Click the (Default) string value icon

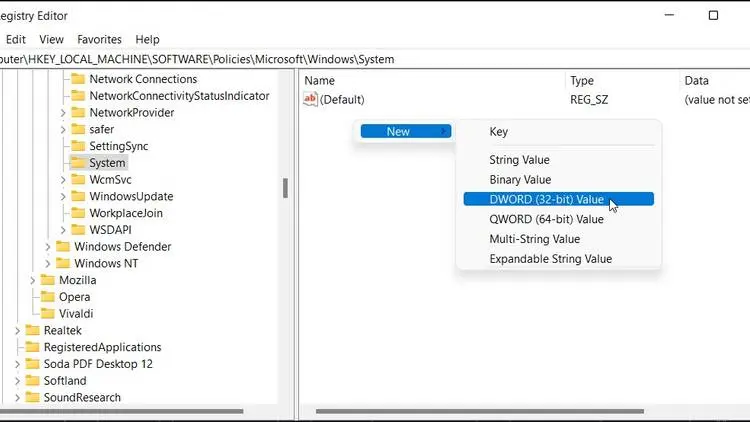pos(310,99)
